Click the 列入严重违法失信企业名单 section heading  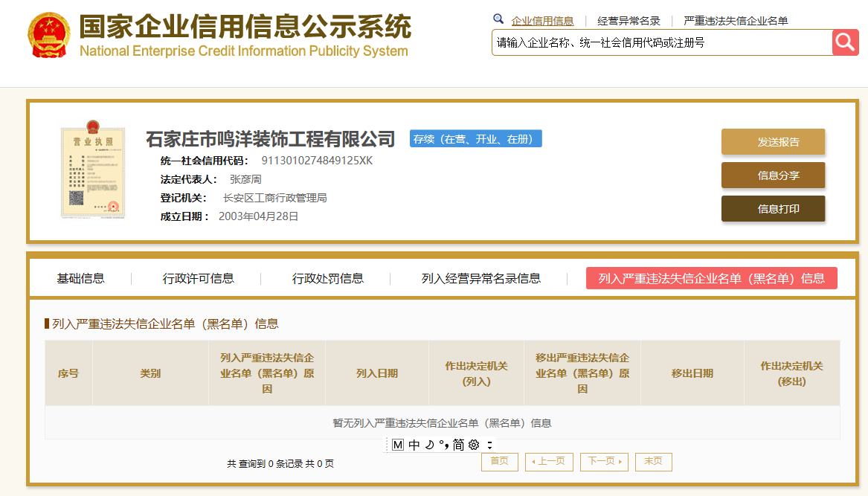(x=165, y=323)
